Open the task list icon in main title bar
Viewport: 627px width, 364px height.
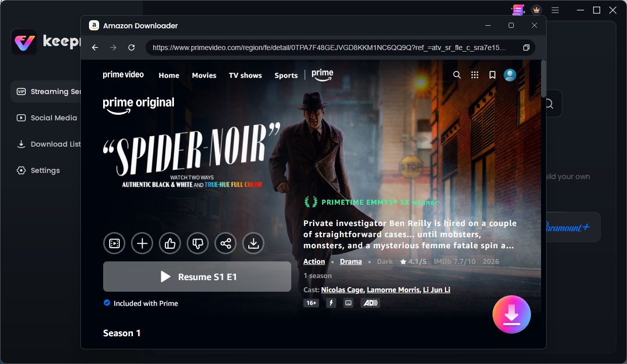518,10
